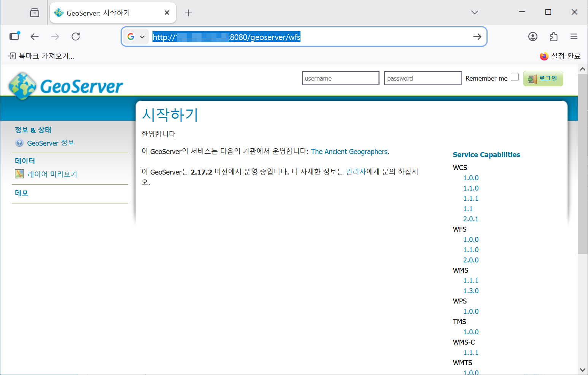Maximize the Firefox window
The image size is (588, 375).
pyautogui.click(x=548, y=12)
